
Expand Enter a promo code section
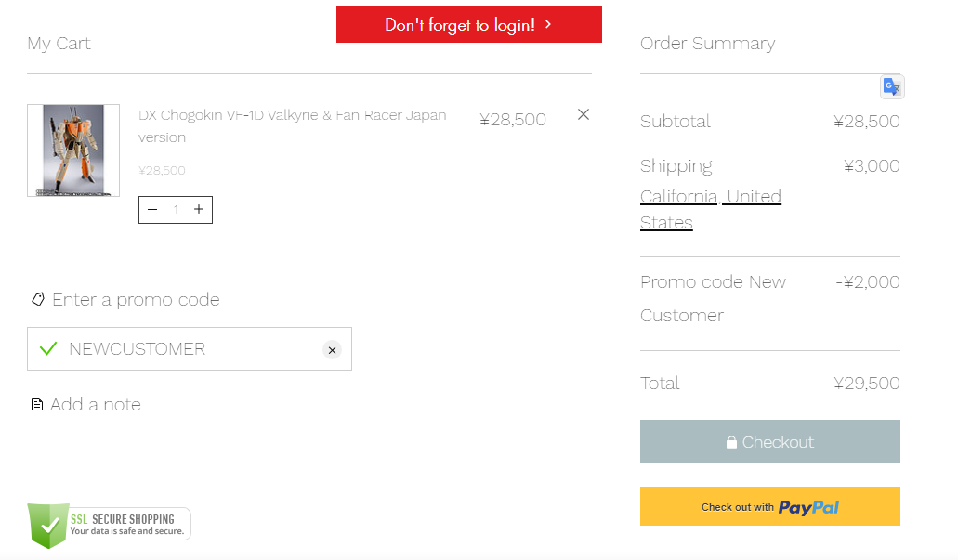pos(136,299)
